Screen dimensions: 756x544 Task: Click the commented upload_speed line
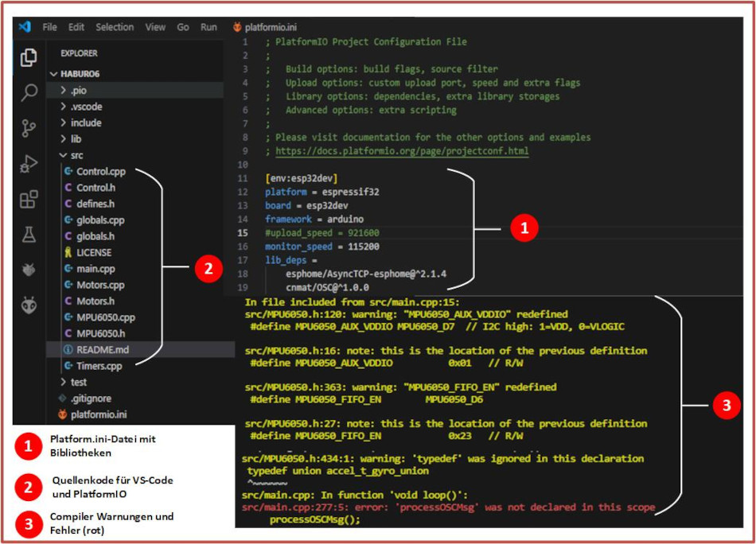tap(322, 233)
